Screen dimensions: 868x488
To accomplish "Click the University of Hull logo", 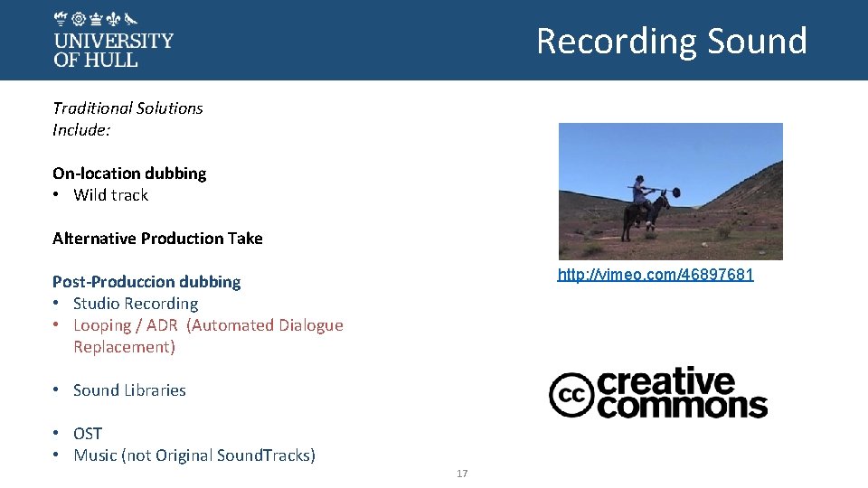I will tap(114, 40).
